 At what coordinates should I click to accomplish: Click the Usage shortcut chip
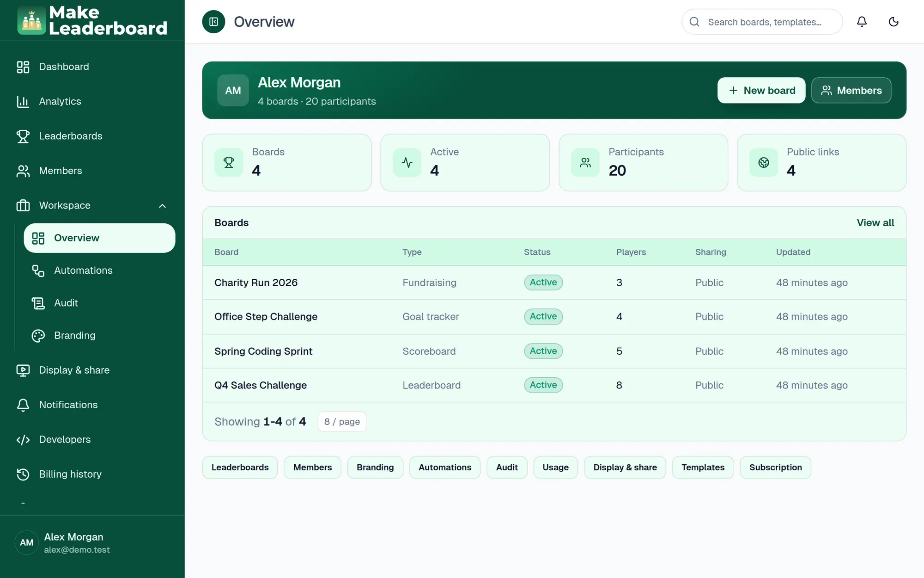coord(555,467)
